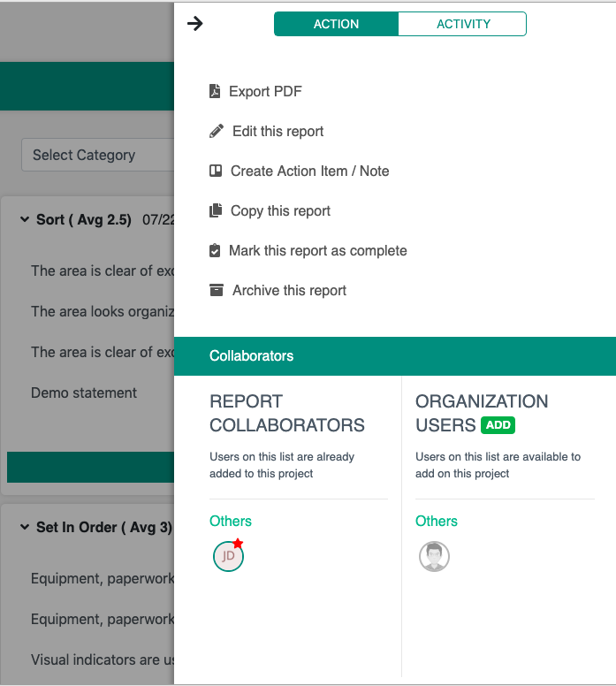Click the copy report documents icon

[x=216, y=210]
